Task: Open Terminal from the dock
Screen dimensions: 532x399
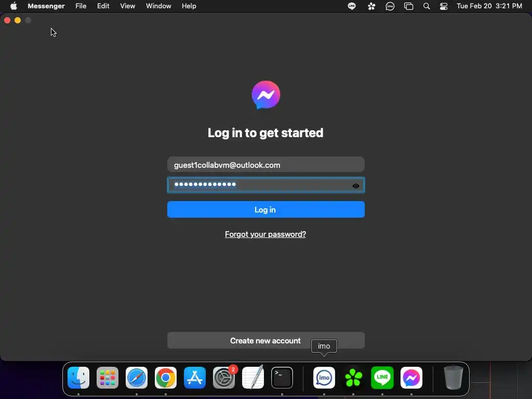Action: (x=282, y=378)
